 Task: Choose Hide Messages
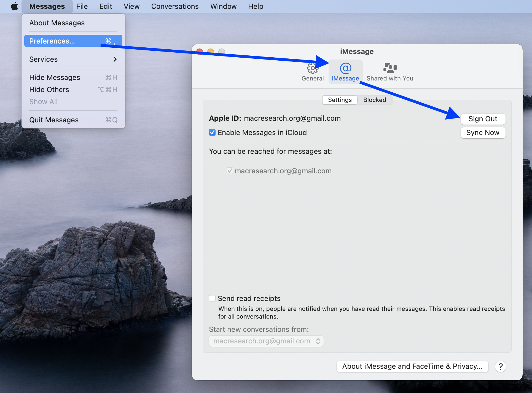click(73, 77)
